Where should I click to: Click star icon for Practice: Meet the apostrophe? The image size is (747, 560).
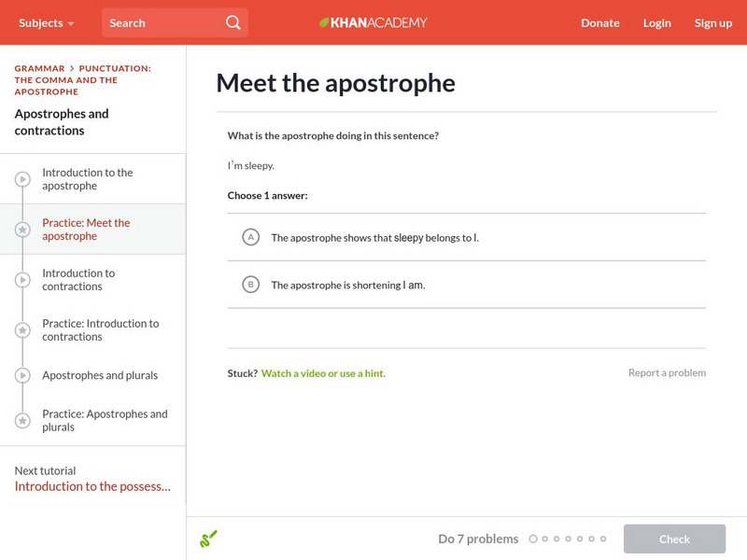[22, 230]
